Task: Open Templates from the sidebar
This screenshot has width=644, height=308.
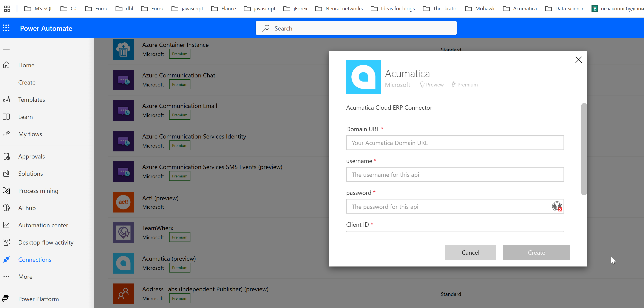Action: point(31,100)
